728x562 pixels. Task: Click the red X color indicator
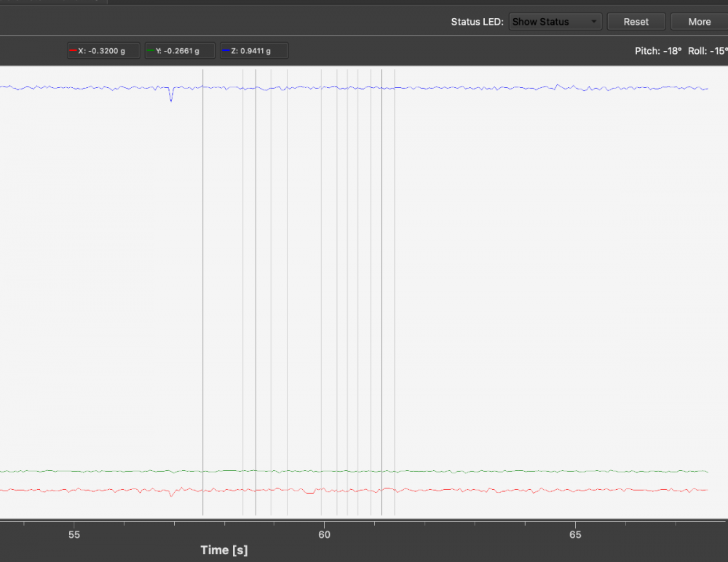click(73, 51)
